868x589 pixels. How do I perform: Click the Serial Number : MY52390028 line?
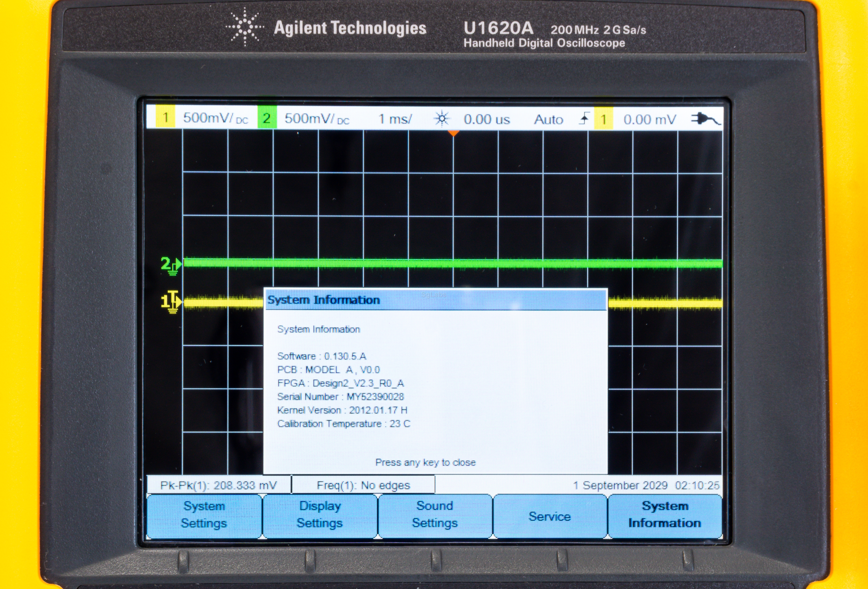pos(340,397)
